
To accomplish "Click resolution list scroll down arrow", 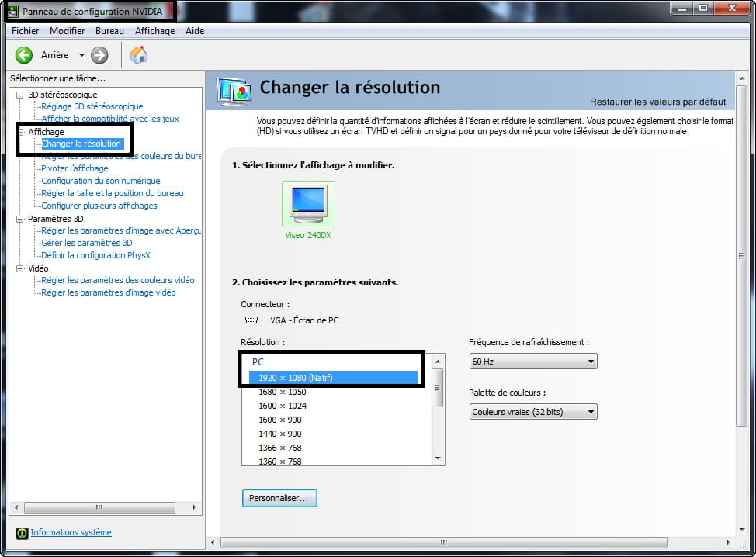I will click(x=438, y=458).
